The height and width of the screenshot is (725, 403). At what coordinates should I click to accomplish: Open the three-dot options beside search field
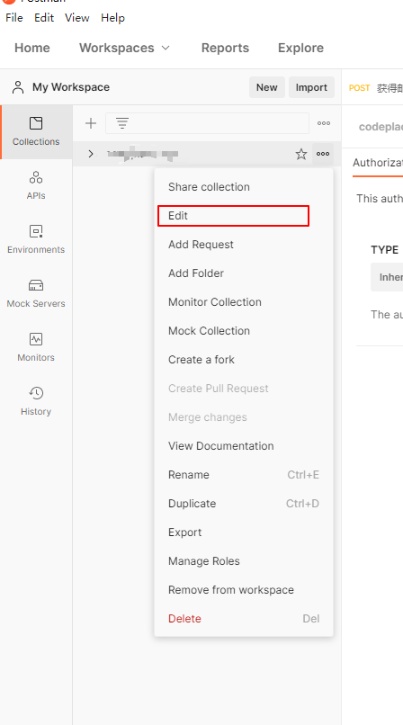coord(324,123)
